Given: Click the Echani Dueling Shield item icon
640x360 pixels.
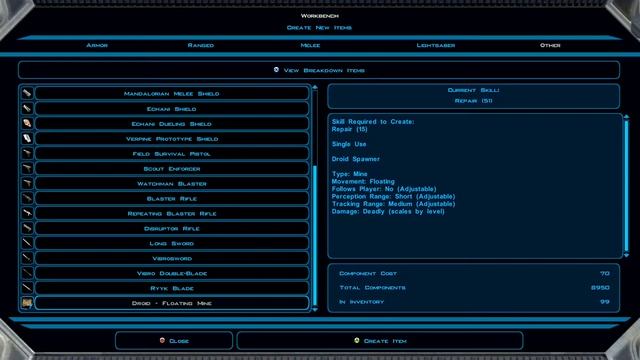Looking at the screenshot, I should coord(27,123).
